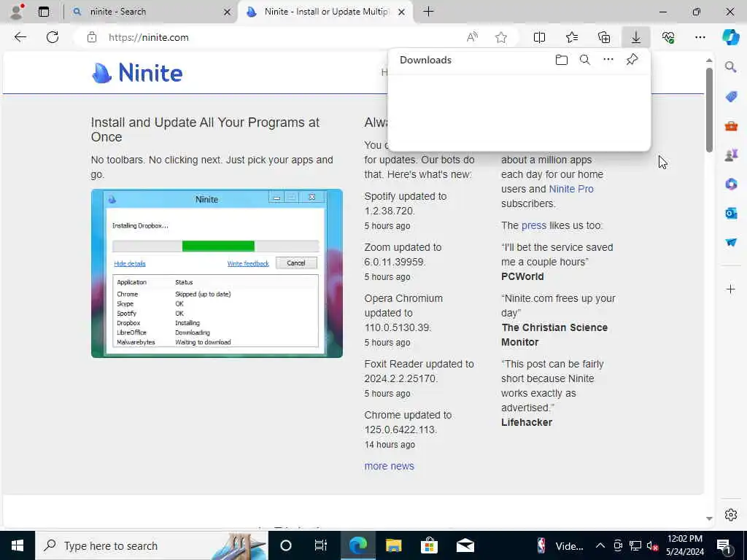The width and height of the screenshot is (747, 560).
Task: Open Copilot in the sidebar
Action: click(x=730, y=37)
